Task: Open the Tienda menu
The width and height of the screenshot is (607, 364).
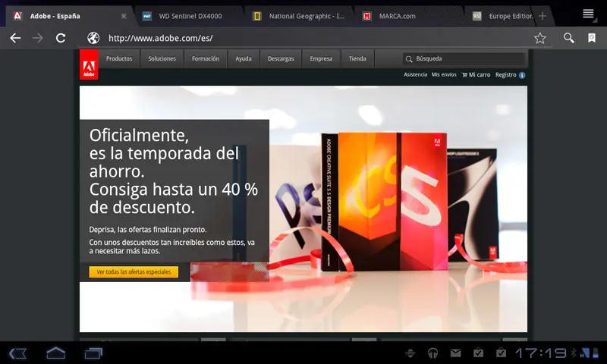Action: (357, 58)
